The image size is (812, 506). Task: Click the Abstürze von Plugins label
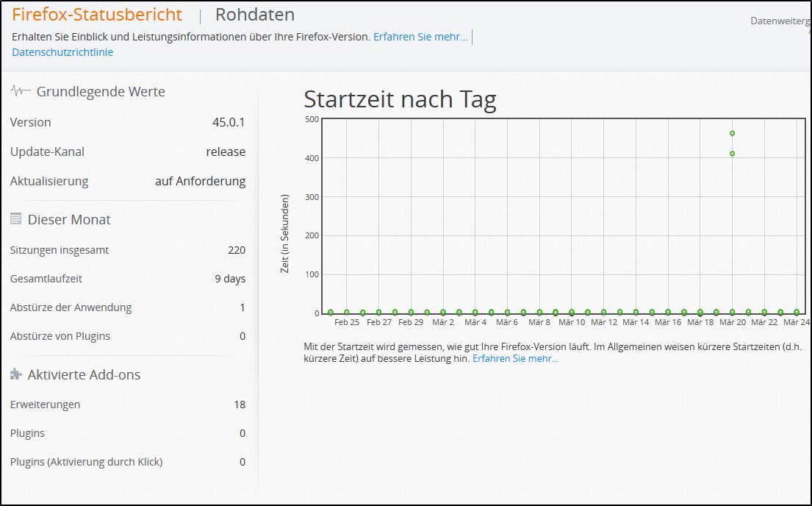pyautogui.click(x=60, y=336)
